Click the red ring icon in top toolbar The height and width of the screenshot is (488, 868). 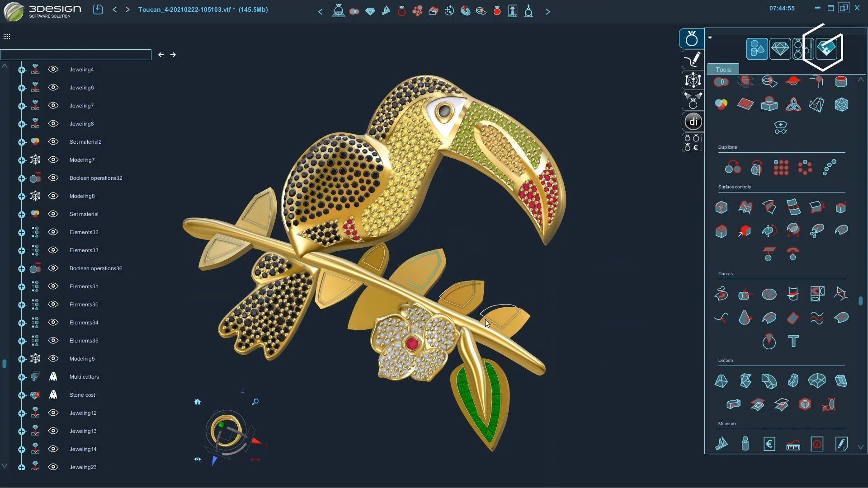(x=401, y=11)
